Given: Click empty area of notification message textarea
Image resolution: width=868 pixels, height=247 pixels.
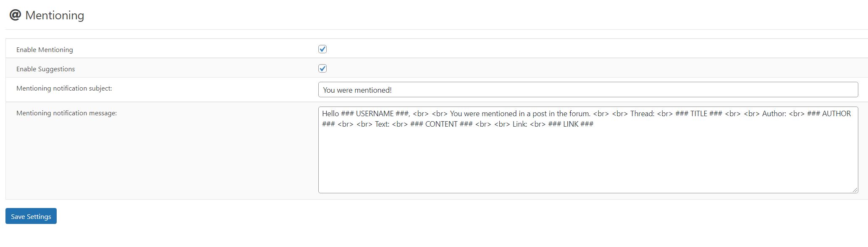Looking at the screenshot, I should click(588, 164).
